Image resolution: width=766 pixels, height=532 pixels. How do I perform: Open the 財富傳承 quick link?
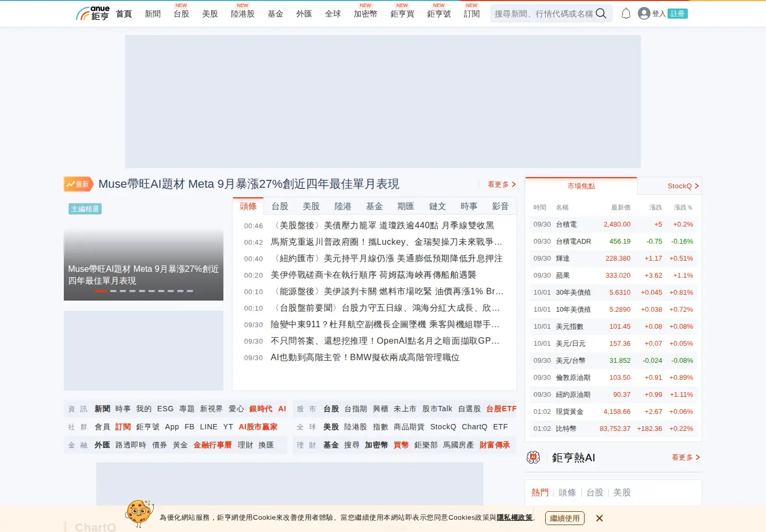pyautogui.click(x=494, y=445)
